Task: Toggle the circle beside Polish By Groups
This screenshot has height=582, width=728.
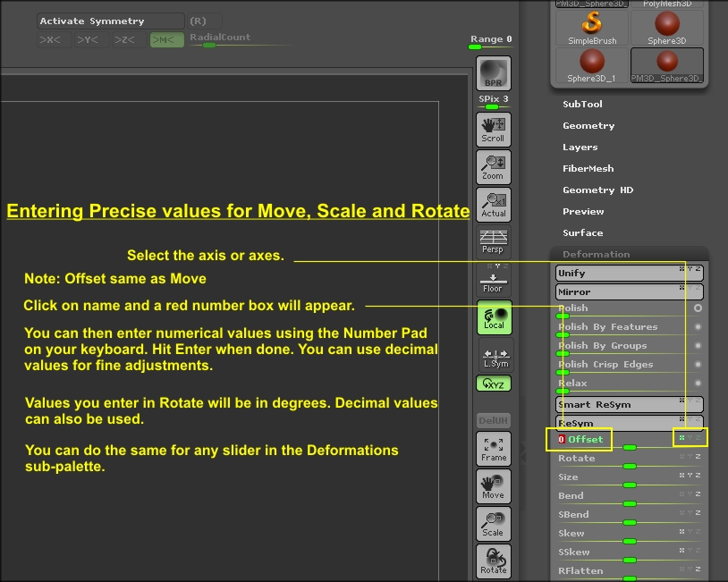Action: tap(698, 345)
